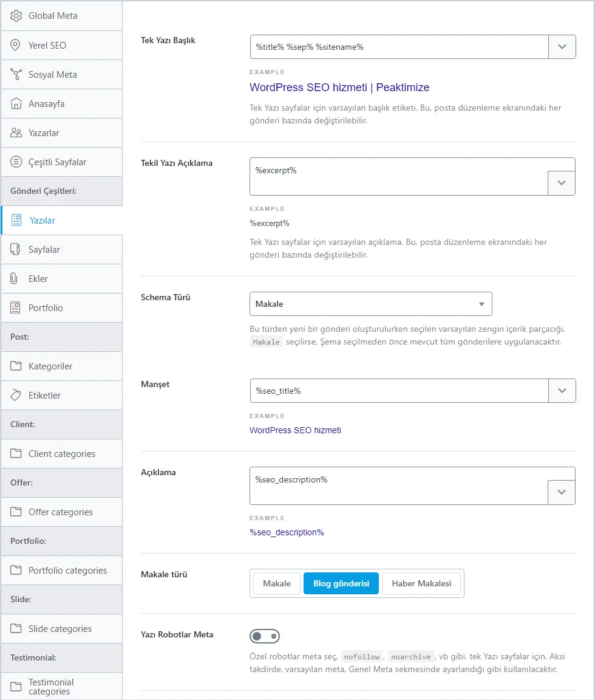
Task: Select Makale as the article type
Action: 276,583
